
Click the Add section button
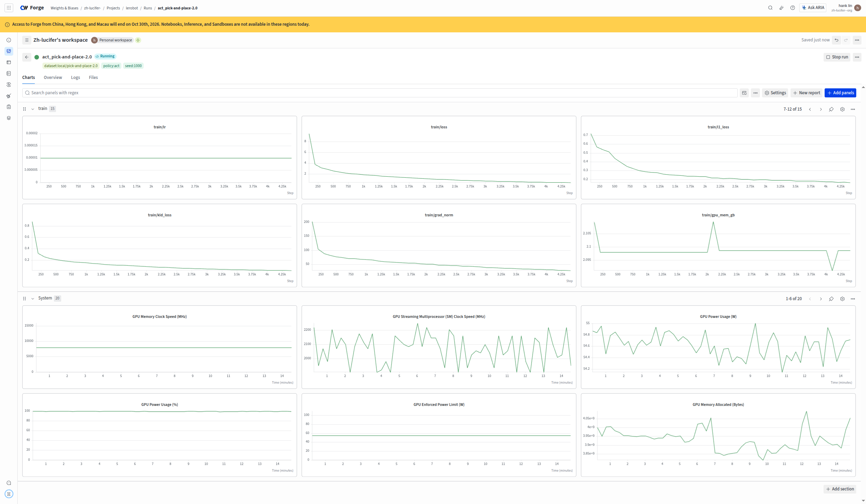point(840,489)
